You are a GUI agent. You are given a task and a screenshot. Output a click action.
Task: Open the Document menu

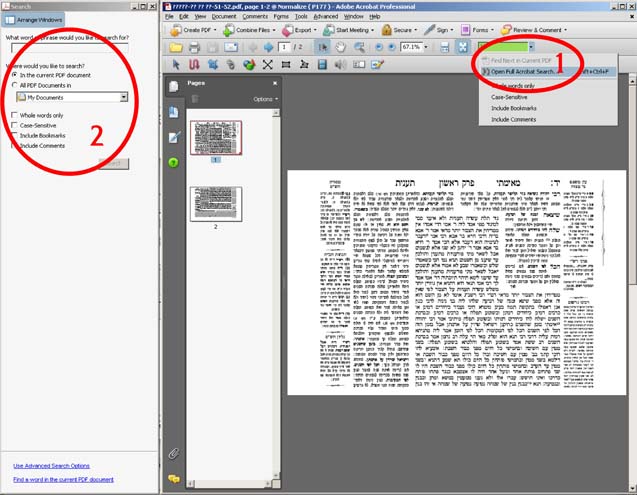coord(224,17)
